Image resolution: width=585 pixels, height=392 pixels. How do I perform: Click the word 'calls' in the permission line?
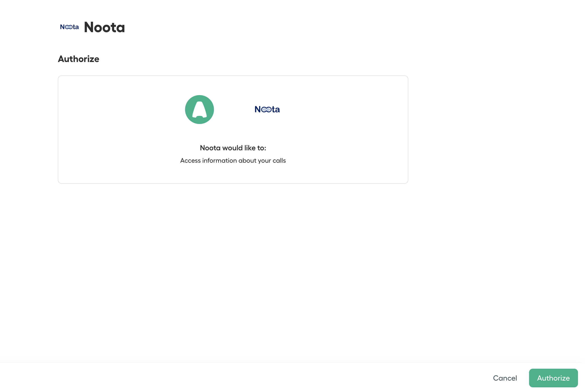(279, 161)
